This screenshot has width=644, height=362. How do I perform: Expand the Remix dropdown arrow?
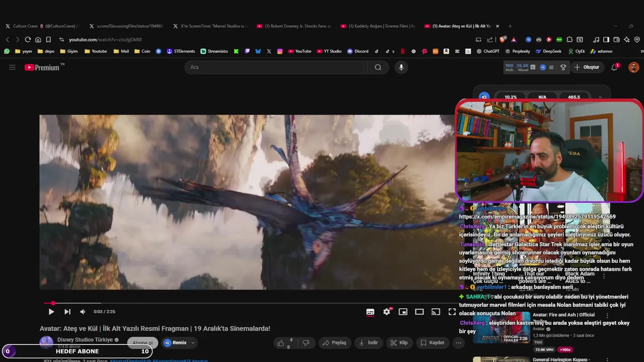tap(193, 343)
